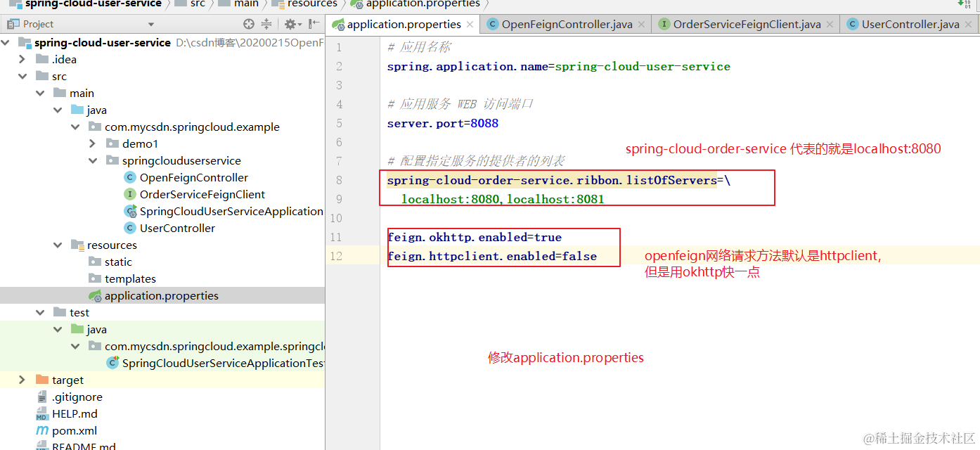
Task: Click the feign.okhttp.enabled=true line
Action: click(474, 237)
